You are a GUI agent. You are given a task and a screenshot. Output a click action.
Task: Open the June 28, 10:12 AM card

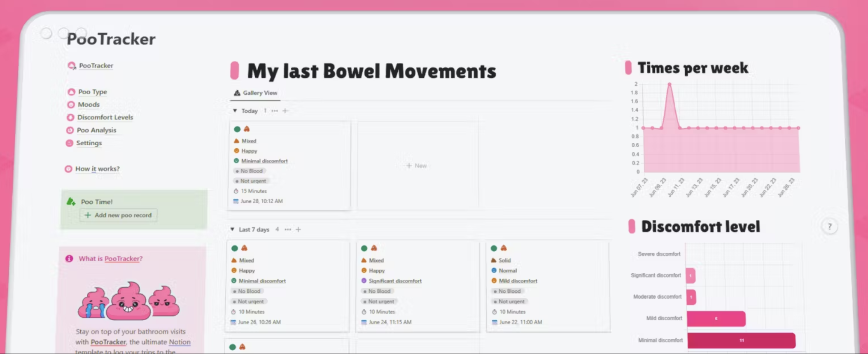tap(289, 165)
